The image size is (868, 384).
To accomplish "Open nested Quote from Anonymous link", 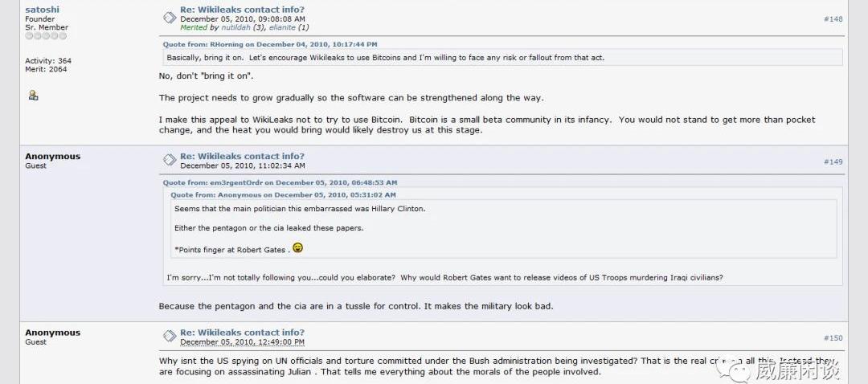I will [283, 194].
